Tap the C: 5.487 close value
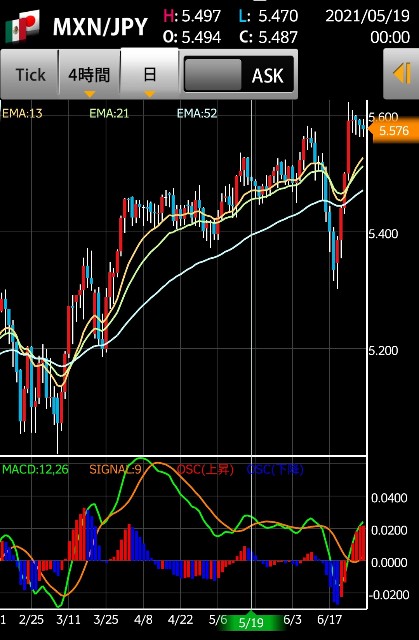Screen dimensions: 419x640 [268, 37]
